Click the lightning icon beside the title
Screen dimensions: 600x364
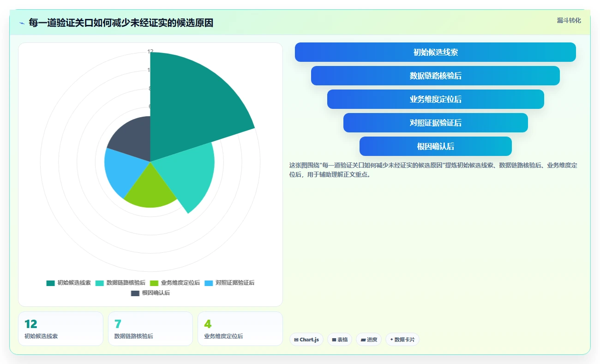22,23
